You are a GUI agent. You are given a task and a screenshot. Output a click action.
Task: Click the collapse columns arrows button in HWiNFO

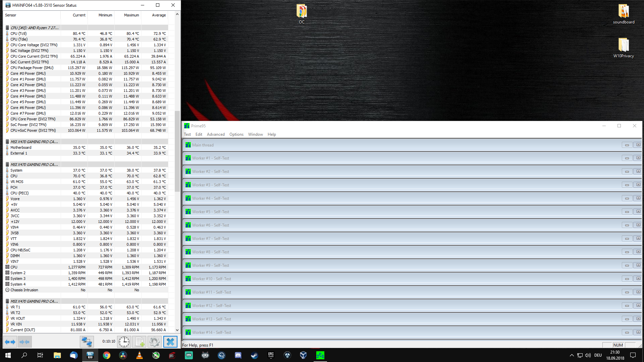click(x=24, y=342)
